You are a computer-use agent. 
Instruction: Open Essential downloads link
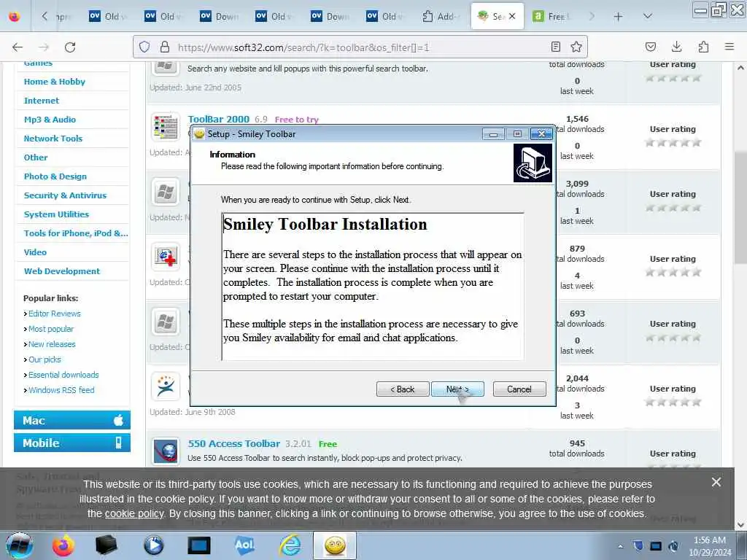(x=63, y=375)
